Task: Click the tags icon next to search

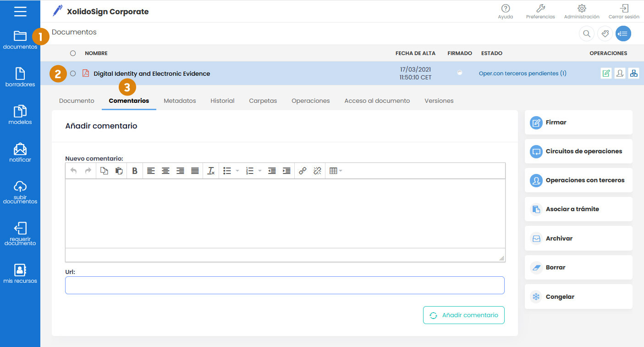Action: click(x=605, y=34)
